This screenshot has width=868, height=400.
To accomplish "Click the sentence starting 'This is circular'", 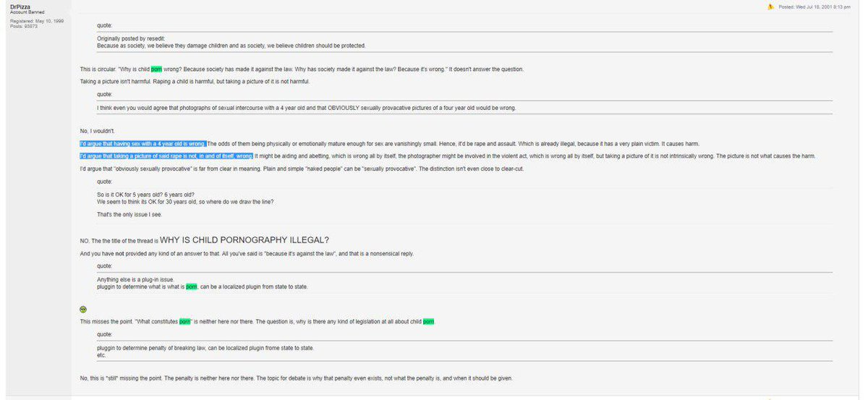I will tap(302, 69).
